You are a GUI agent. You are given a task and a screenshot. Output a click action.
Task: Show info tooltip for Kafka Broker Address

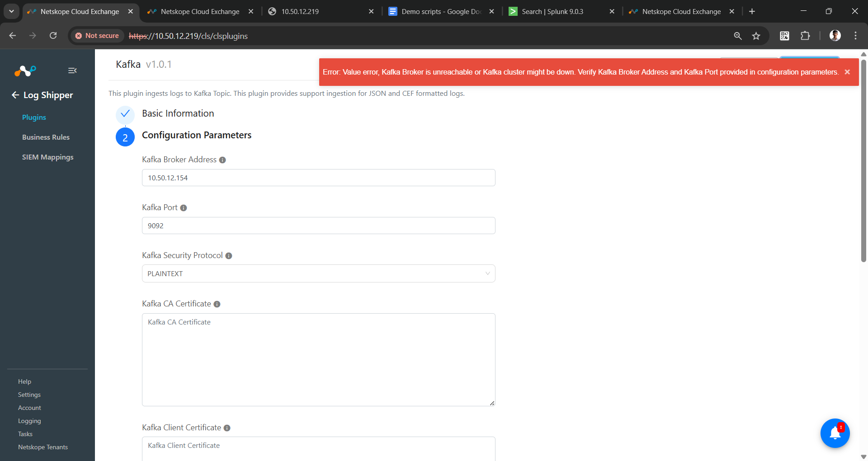[x=222, y=160]
